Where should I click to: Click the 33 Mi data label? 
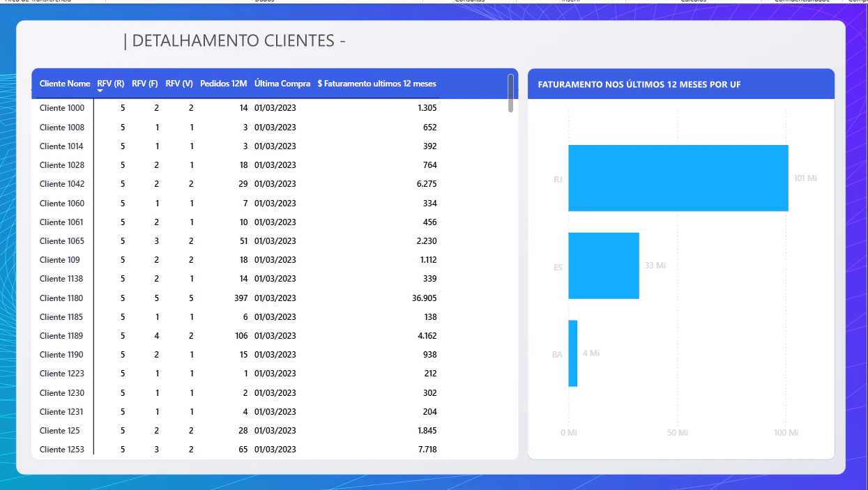coord(655,266)
